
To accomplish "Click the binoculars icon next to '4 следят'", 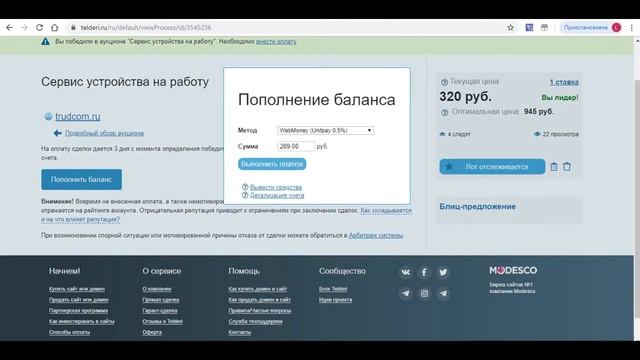I will tap(442, 134).
